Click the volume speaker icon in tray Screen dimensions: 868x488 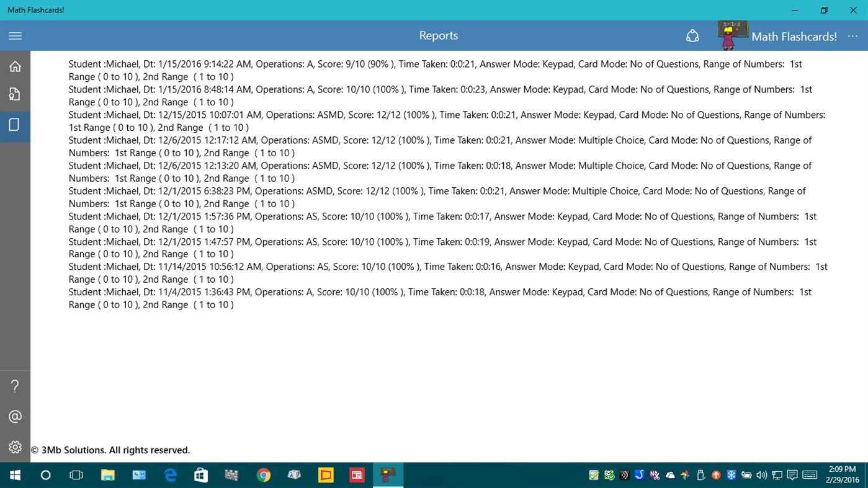pyautogui.click(x=761, y=475)
